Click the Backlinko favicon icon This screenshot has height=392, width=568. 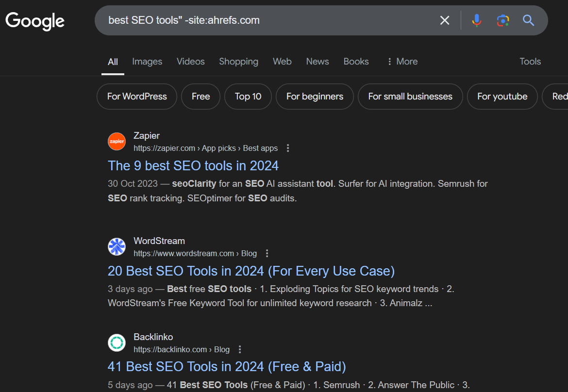click(117, 343)
